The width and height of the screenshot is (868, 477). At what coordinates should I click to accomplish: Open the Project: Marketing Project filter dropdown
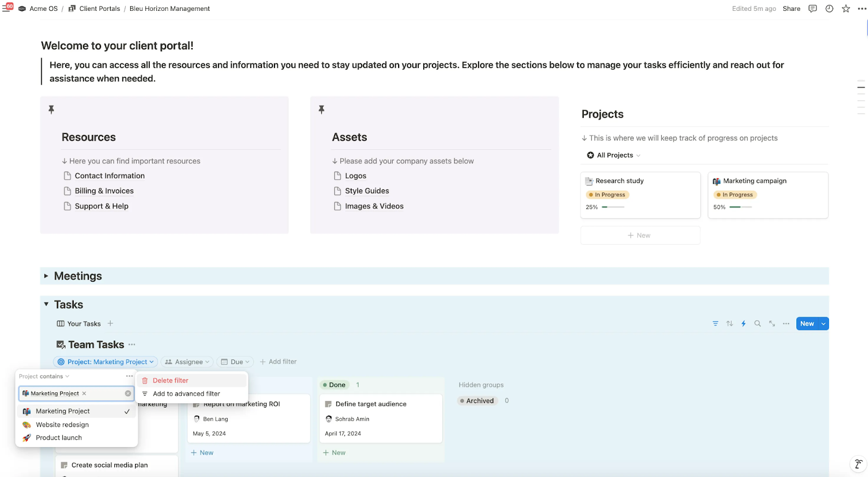point(106,362)
